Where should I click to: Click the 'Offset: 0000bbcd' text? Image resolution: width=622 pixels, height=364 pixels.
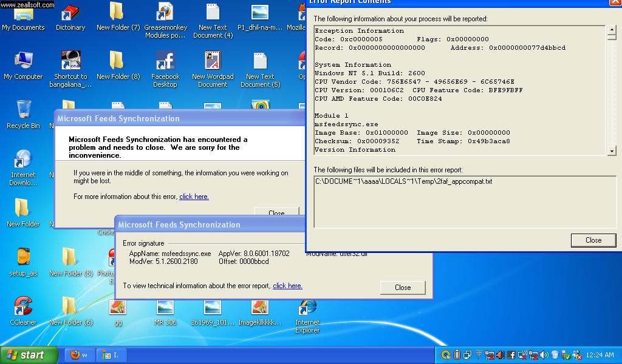pyautogui.click(x=244, y=261)
